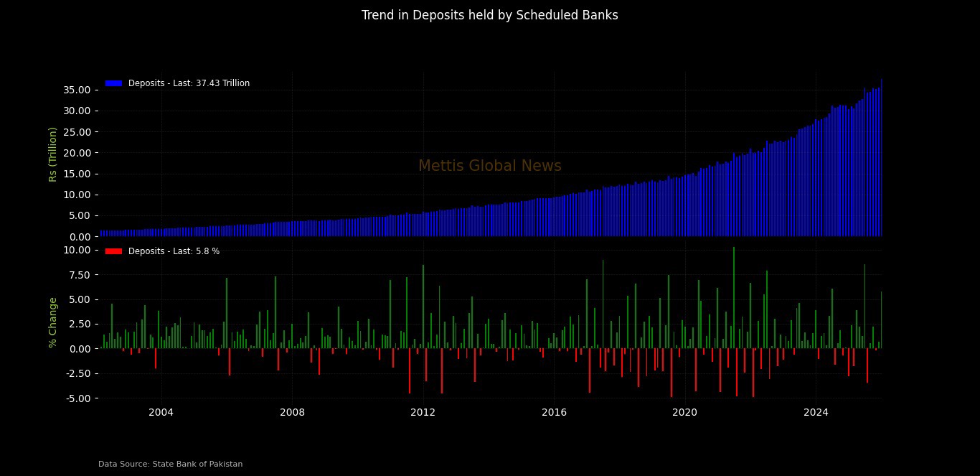980x476 pixels.
Task: Click the Mettis Global News watermark
Action: [489, 166]
